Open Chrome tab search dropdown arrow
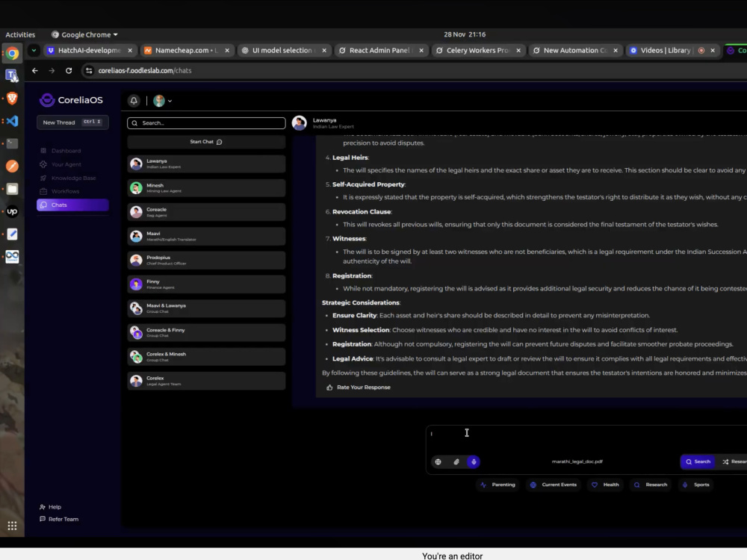This screenshot has height=560, width=747. (x=34, y=50)
